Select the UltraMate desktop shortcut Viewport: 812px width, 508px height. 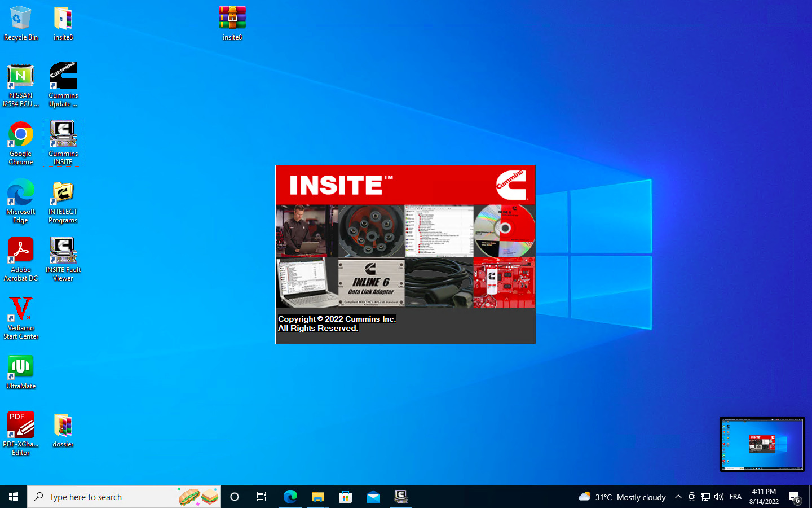click(x=21, y=372)
